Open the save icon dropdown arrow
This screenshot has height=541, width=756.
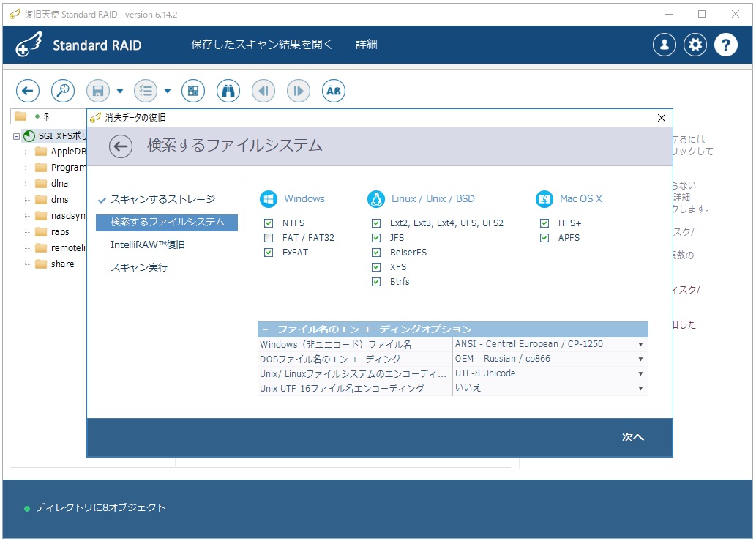tap(120, 91)
